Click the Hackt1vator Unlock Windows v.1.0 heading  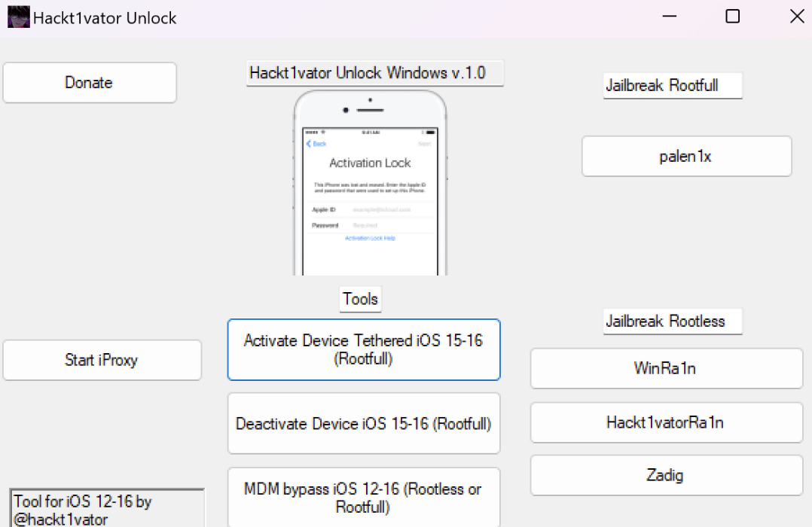tap(375, 73)
